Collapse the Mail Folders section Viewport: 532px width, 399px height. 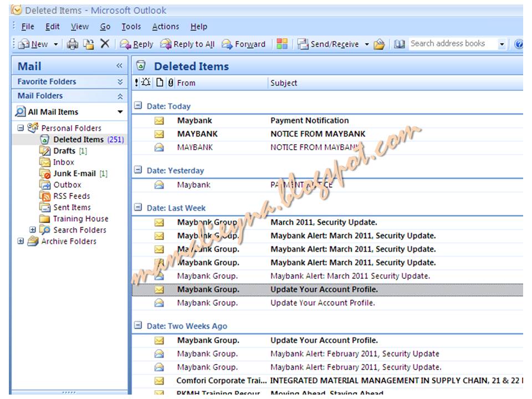point(120,96)
